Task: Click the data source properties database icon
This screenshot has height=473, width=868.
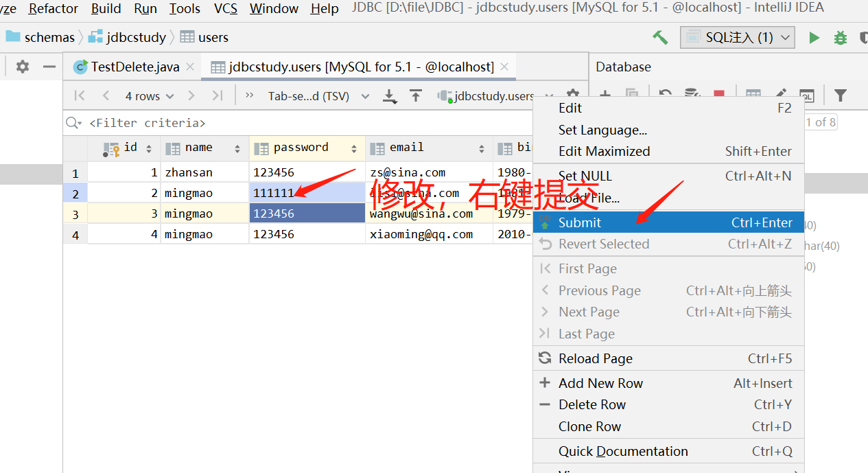Action: [x=692, y=95]
